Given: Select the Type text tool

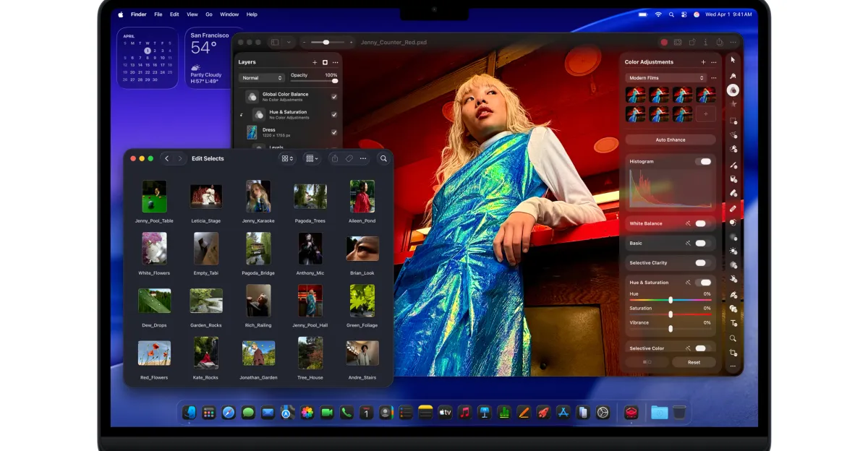Looking at the screenshot, I should click(733, 323).
